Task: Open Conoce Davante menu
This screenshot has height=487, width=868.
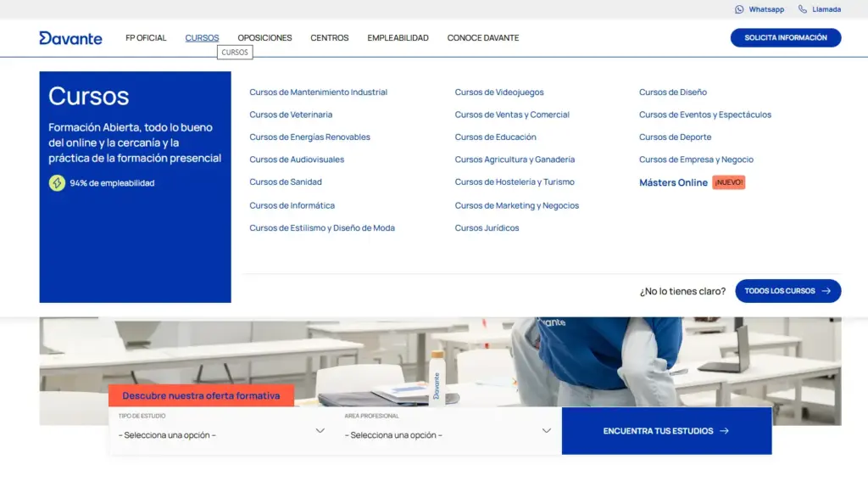Action: pos(483,37)
